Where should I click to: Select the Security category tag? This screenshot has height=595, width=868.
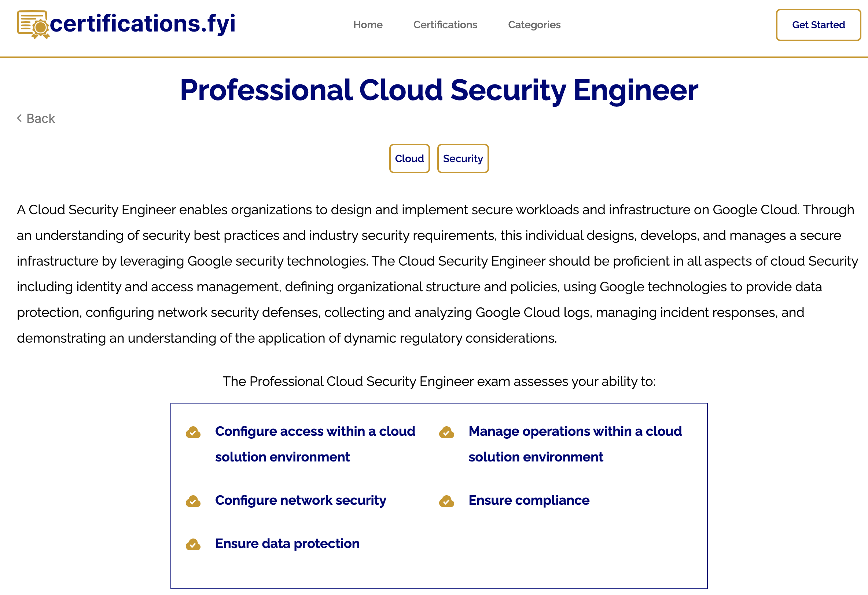click(x=463, y=158)
